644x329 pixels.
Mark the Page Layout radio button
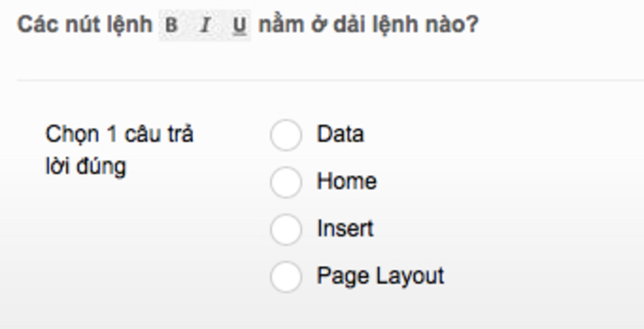point(286,276)
